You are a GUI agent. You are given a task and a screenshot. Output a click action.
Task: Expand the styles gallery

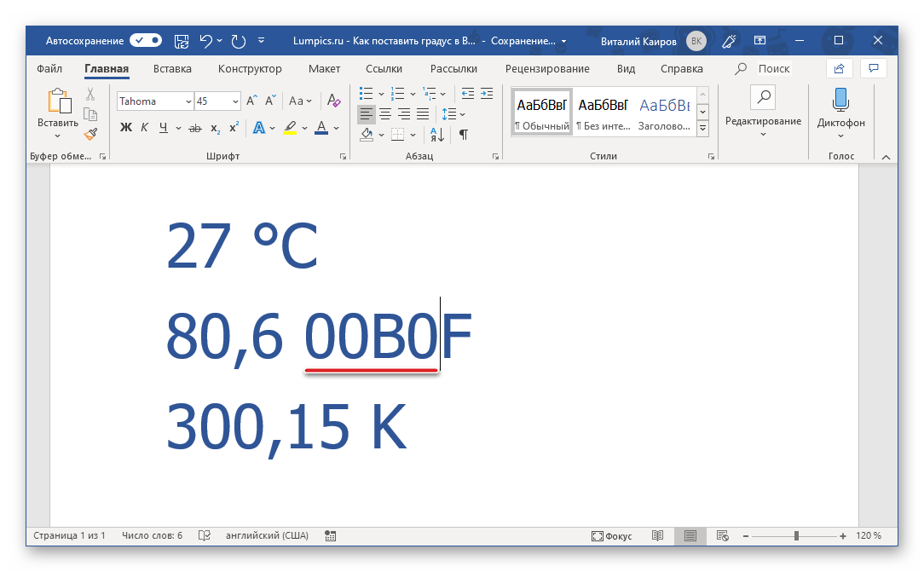(x=703, y=128)
